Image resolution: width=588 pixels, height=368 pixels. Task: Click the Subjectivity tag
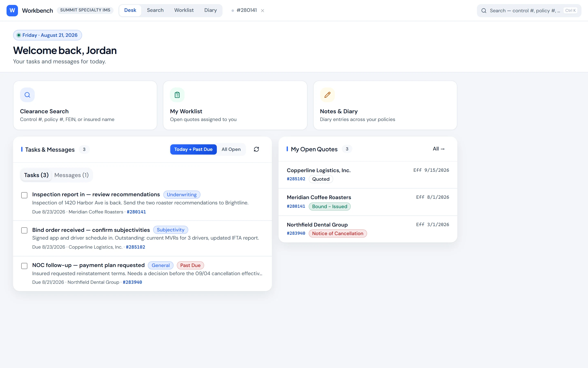[170, 230]
